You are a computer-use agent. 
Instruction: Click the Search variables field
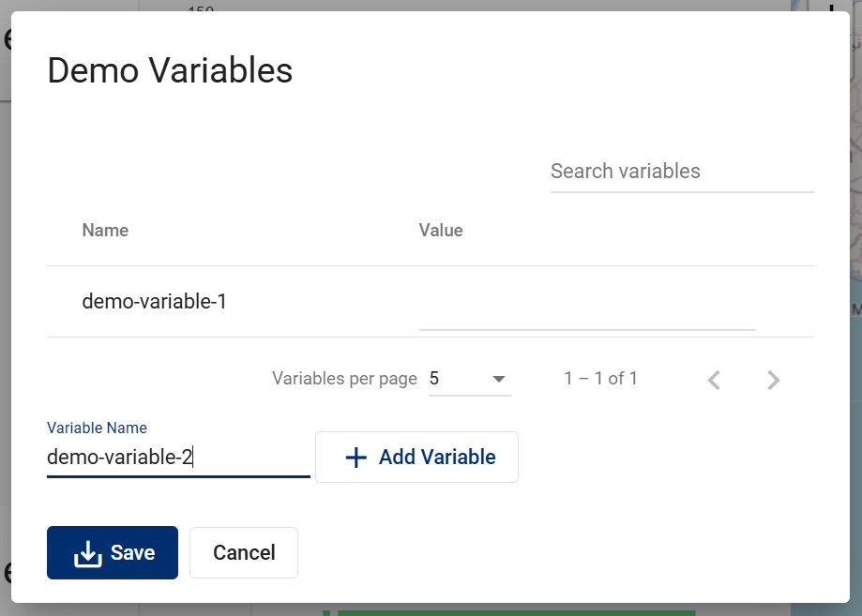pyautogui.click(x=681, y=172)
